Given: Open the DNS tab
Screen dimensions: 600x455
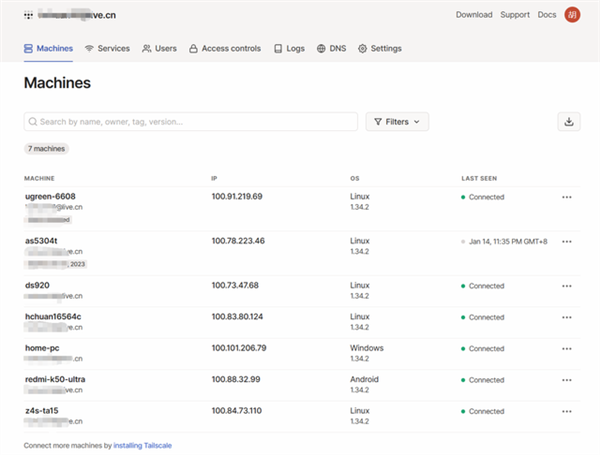Looking at the screenshot, I should (x=331, y=48).
